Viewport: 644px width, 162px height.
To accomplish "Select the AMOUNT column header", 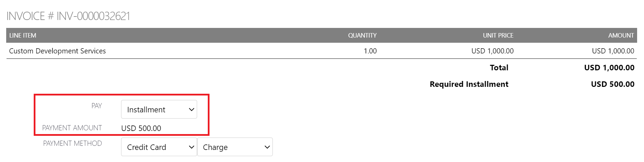I will 621,36.
